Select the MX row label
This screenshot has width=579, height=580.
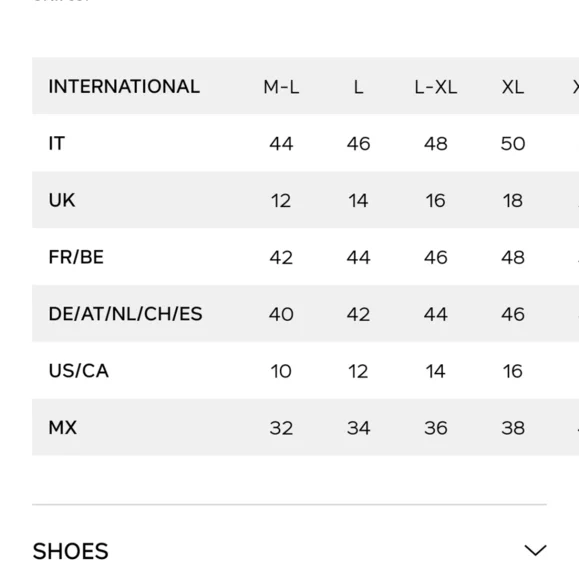pyautogui.click(x=63, y=428)
